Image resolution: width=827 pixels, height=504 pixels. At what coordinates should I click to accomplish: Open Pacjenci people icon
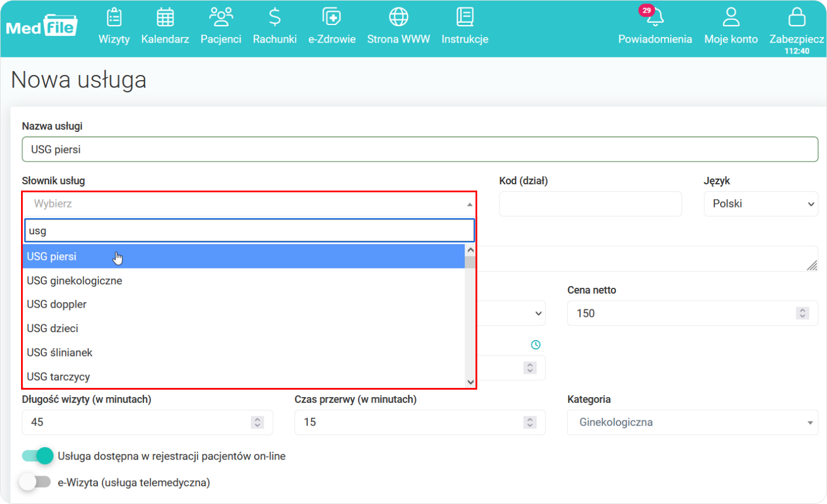pos(221,17)
